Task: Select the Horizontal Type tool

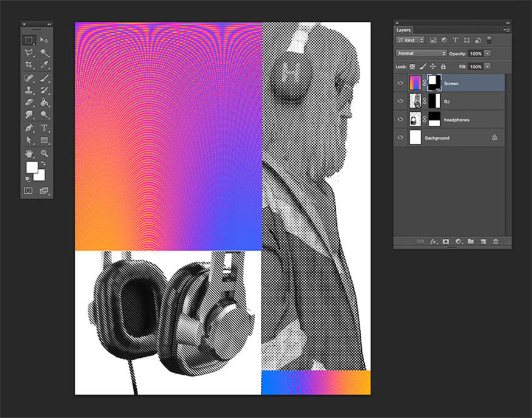Action: 44,128
